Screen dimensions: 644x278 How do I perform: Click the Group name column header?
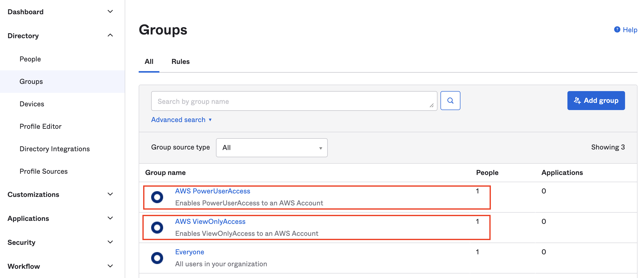pos(165,173)
